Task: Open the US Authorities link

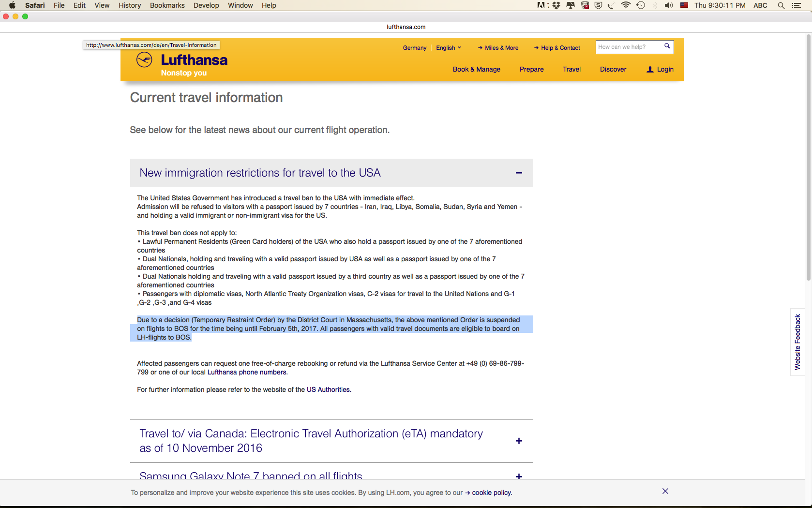Action: coord(328,389)
